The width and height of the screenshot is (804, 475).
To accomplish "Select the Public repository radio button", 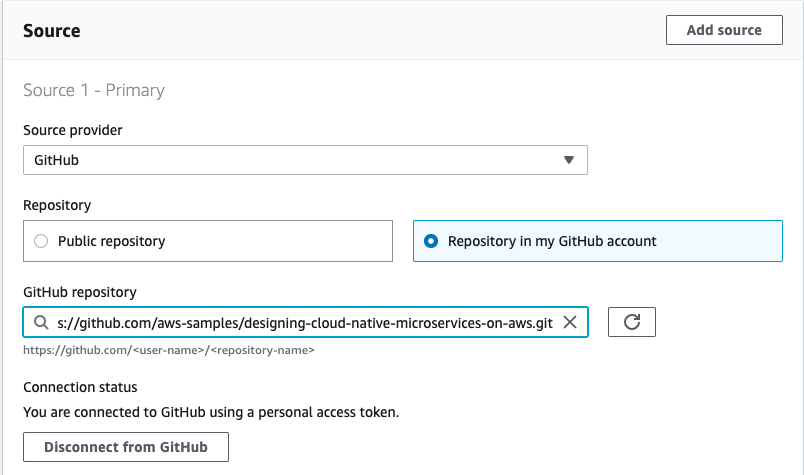I will pyautogui.click(x=40, y=241).
